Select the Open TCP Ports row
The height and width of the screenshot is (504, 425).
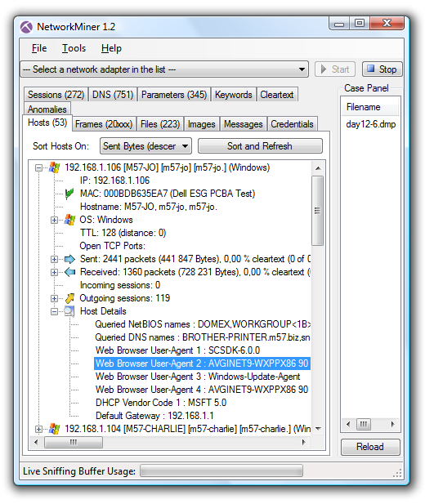[112, 246]
